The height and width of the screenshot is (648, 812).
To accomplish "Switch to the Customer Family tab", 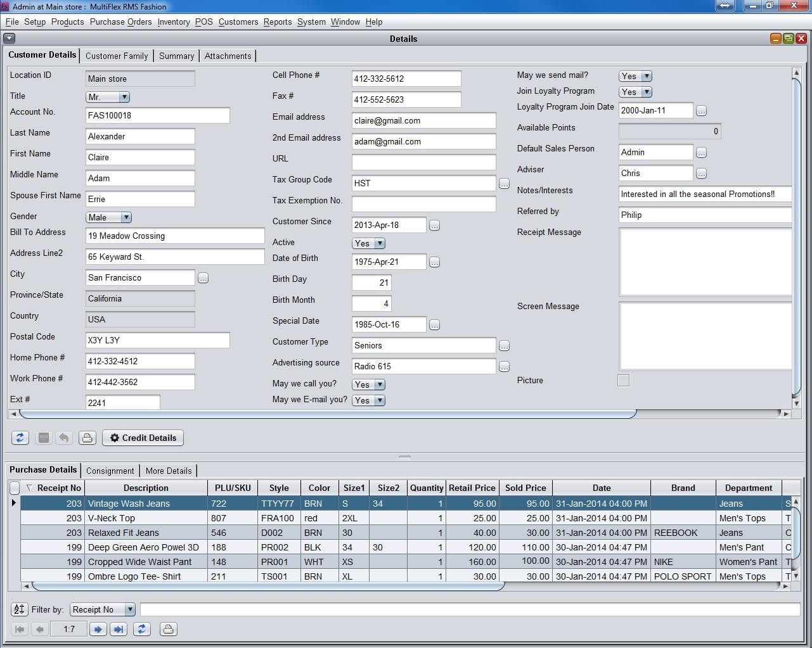I will point(117,56).
